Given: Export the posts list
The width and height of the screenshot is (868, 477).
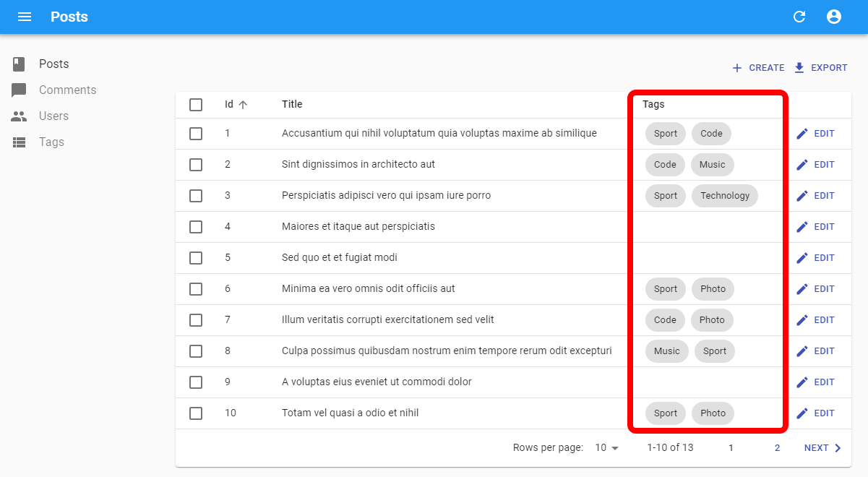Looking at the screenshot, I should pyautogui.click(x=820, y=68).
